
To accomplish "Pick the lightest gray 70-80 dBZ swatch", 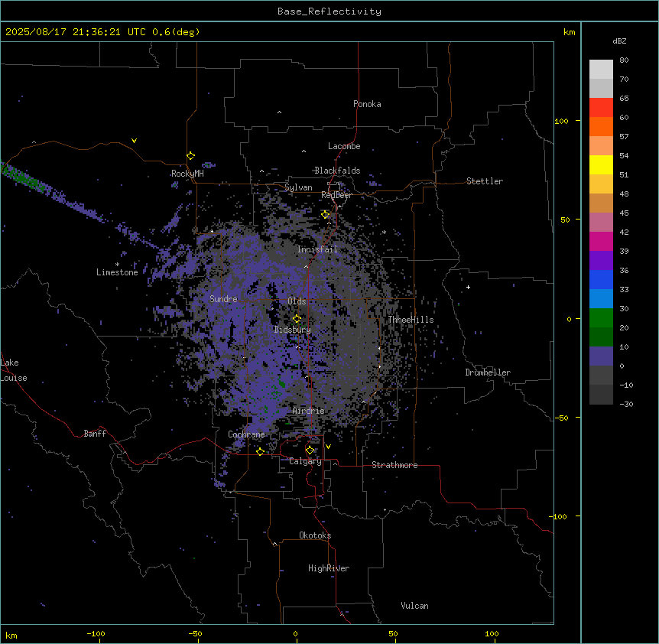I will click(601, 69).
